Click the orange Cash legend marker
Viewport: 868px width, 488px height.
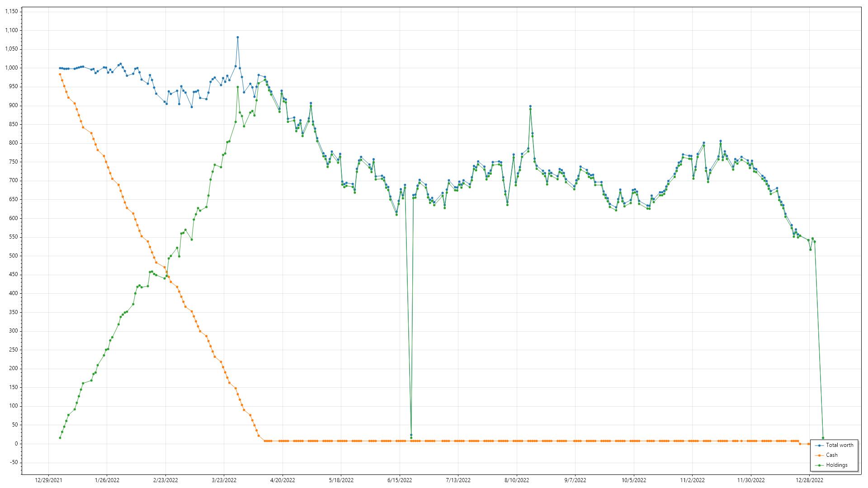pyautogui.click(x=820, y=455)
